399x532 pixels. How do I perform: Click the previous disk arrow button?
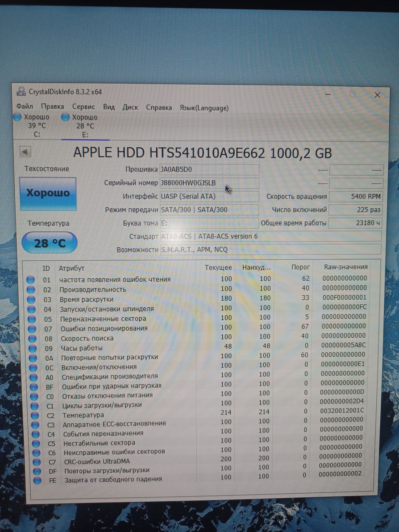pos(25,152)
